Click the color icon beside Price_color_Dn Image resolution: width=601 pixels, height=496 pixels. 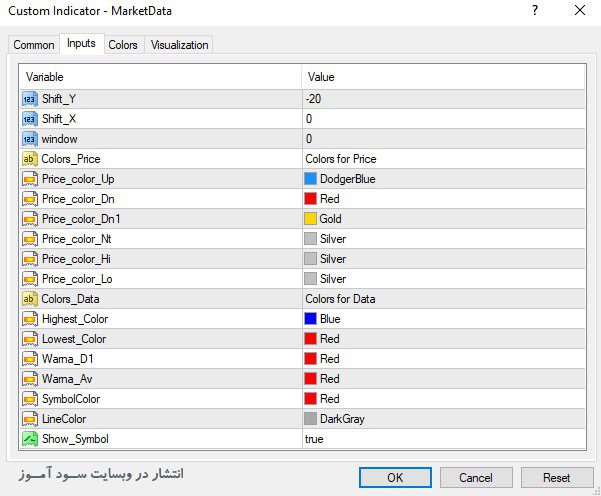click(x=30, y=199)
